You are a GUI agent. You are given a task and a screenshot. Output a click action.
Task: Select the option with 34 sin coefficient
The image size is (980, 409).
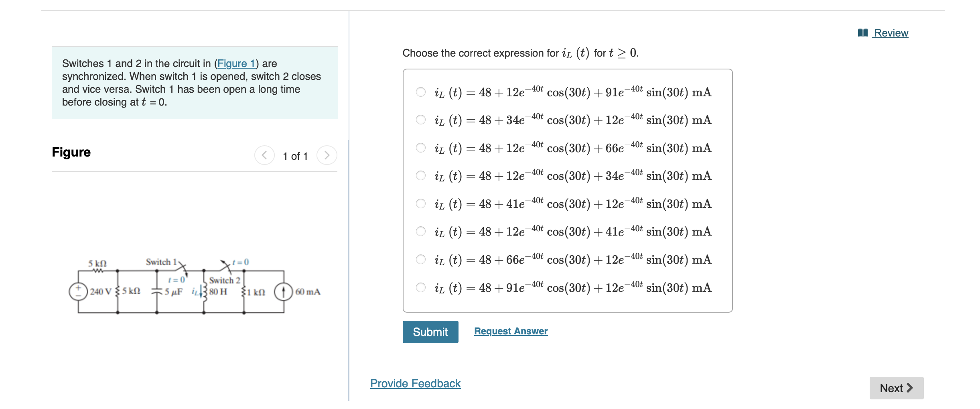[x=420, y=175]
